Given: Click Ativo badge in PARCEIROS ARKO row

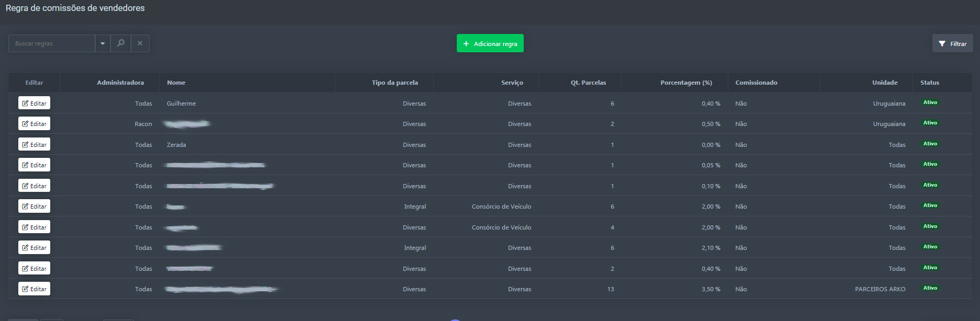Looking at the screenshot, I should [930, 288].
